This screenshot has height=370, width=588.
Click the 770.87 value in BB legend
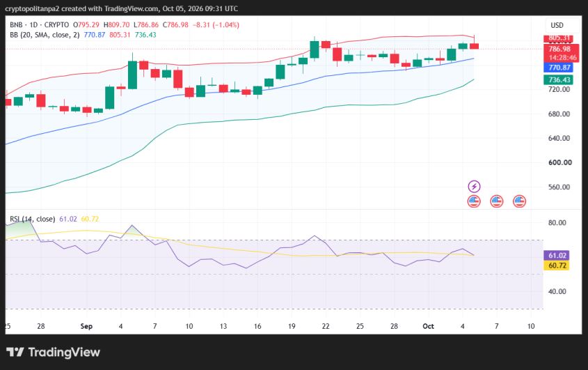pyautogui.click(x=95, y=35)
